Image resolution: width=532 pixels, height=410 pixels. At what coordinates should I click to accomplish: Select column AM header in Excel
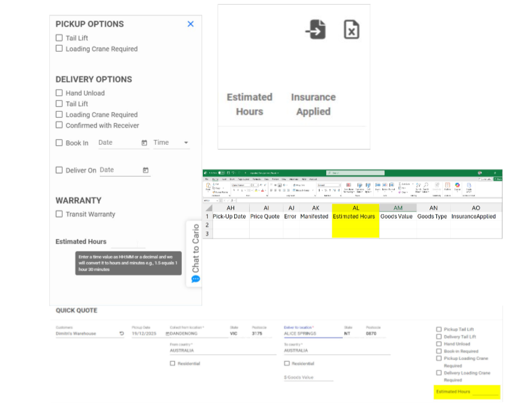pos(398,208)
